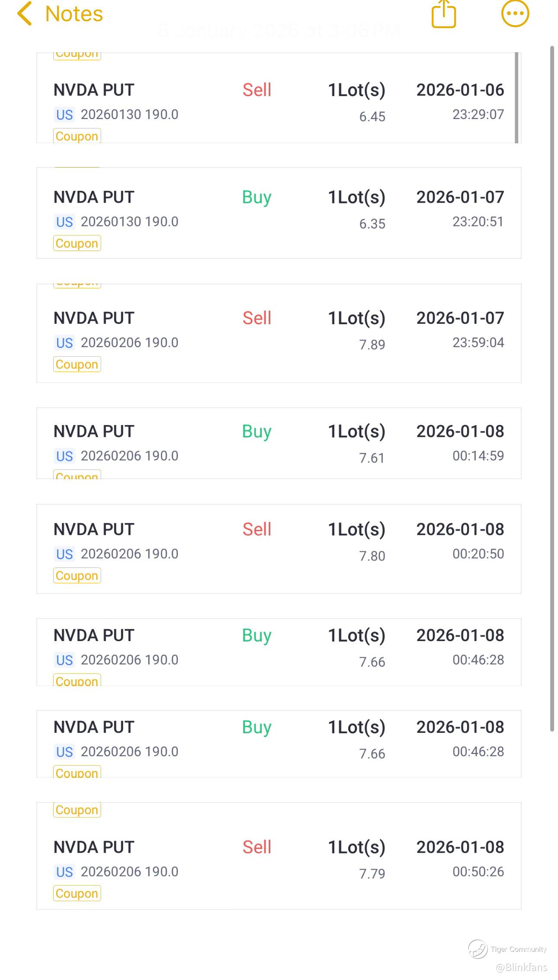This screenshot has height=980, width=558.
Task: Click the page scrollbar on right edge
Action: coord(552,389)
